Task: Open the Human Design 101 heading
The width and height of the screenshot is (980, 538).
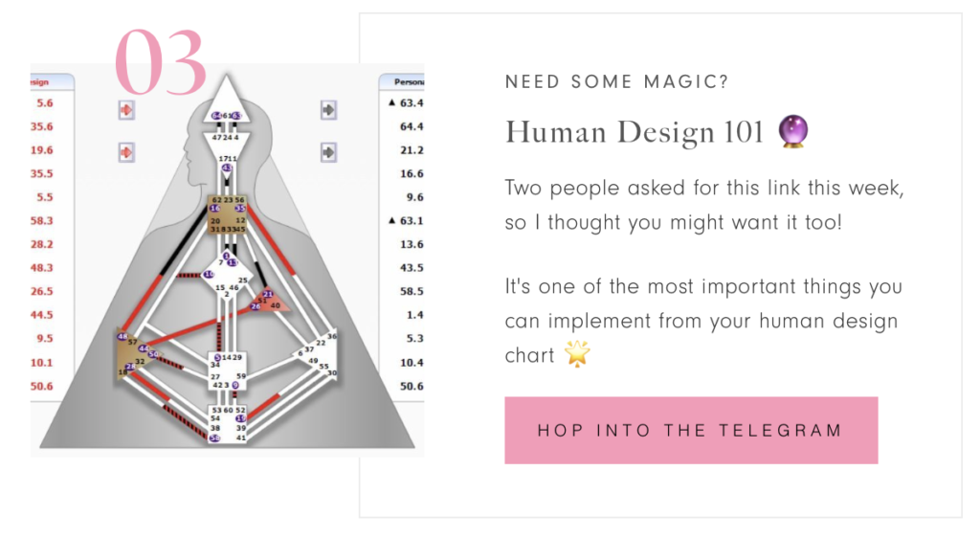Action: coord(635,132)
